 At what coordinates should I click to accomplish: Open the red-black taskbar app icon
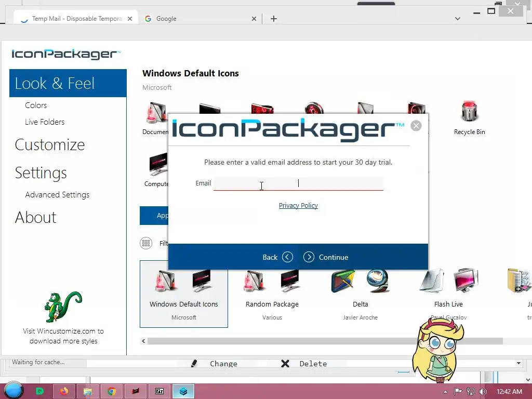click(x=136, y=391)
